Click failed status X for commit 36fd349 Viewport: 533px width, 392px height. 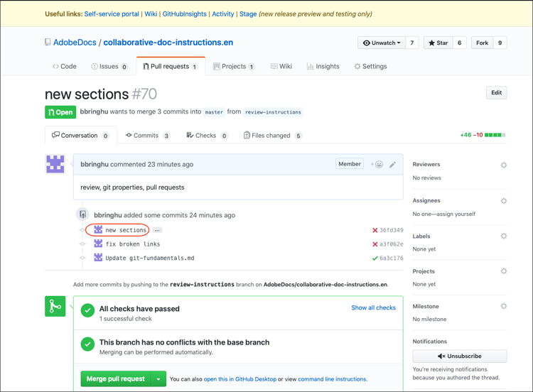coord(375,230)
